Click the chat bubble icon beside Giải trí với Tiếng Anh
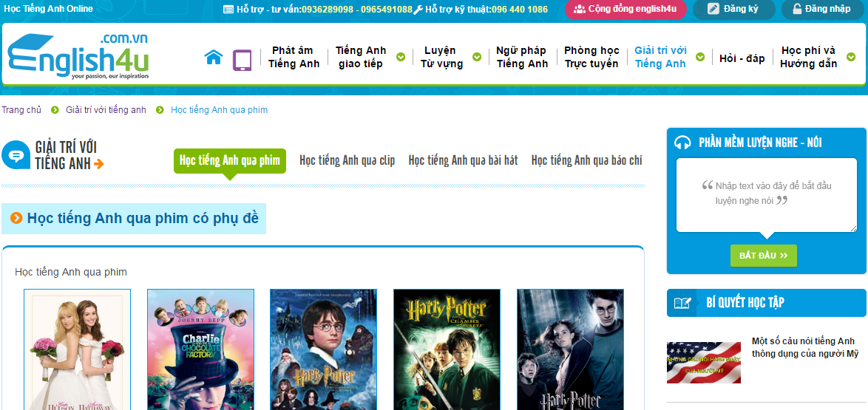 pos(16,155)
